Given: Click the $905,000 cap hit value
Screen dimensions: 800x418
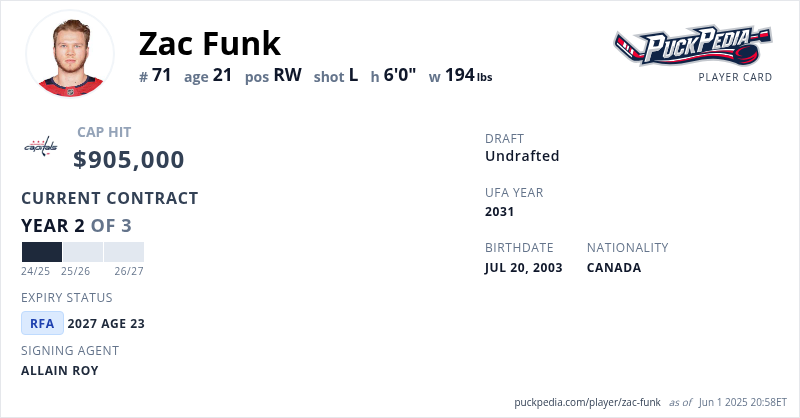Looking at the screenshot, I should tap(129, 159).
